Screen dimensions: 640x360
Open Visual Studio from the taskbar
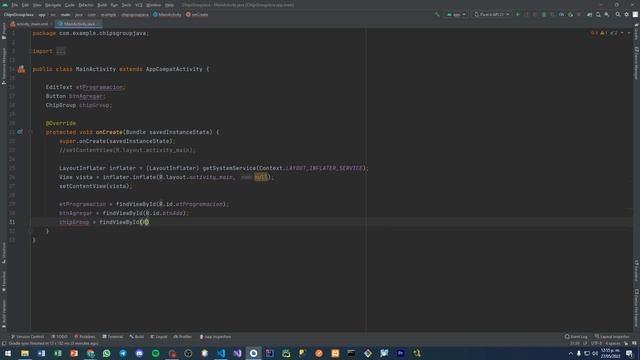point(237,353)
